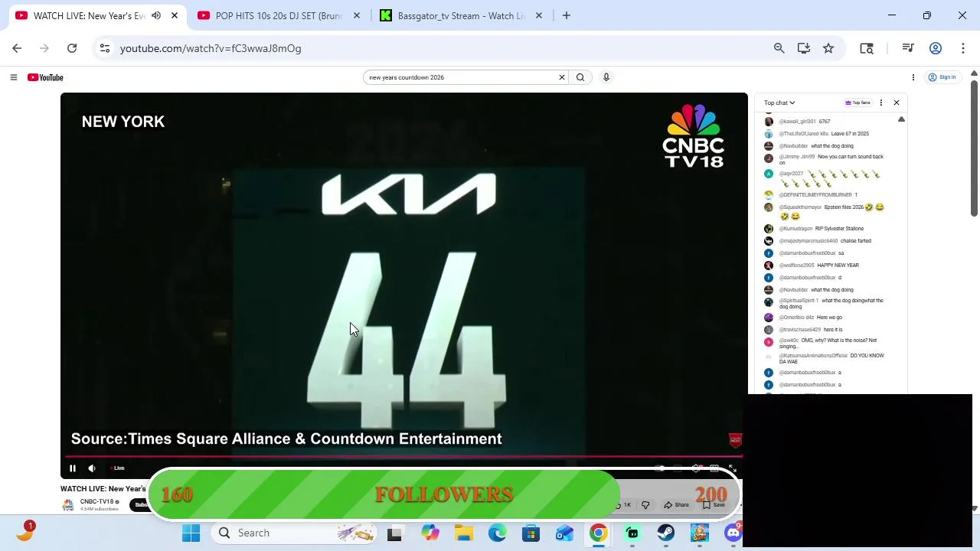Open the Top fans leaderboard
The width and height of the screenshot is (980, 551).
(857, 103)
